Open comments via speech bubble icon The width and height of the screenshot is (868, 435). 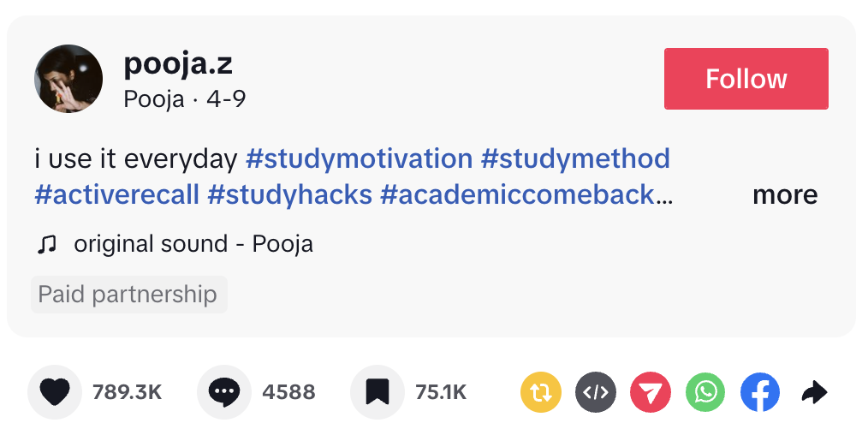pos(224,392)
